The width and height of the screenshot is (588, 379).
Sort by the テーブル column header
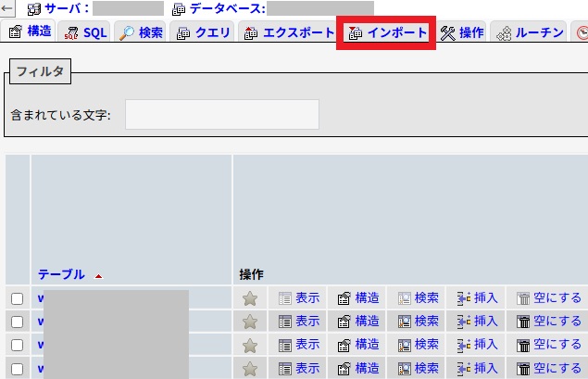pos(61,274)
